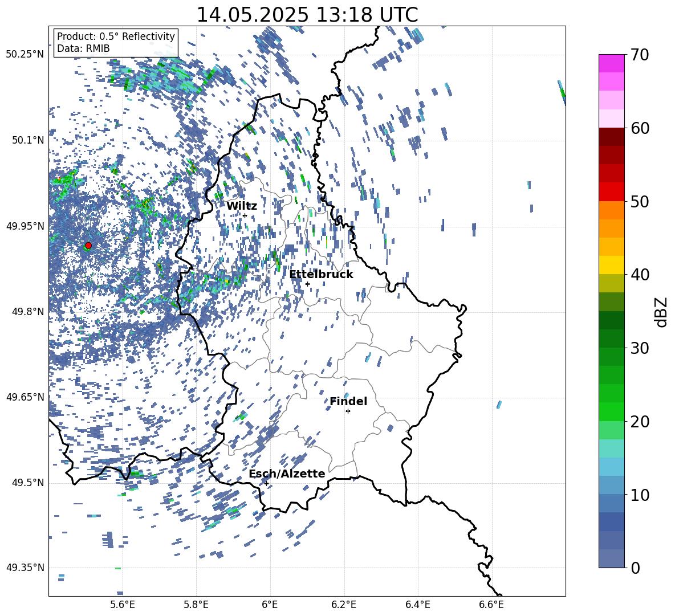Image resolution: width=675 pixels, height=616 pixels.
Task: Click the red radar location dot
Action: (x=88, y=246)
